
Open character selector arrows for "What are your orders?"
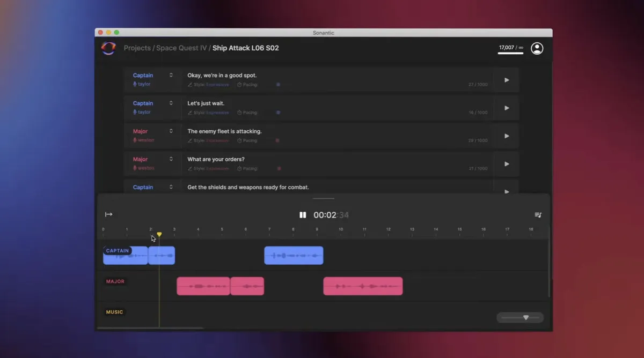(171, 159)
